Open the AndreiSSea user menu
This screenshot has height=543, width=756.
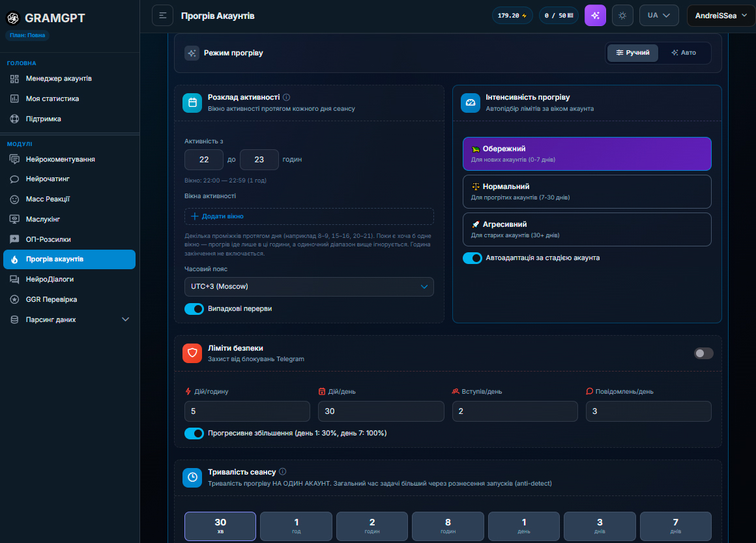721,16
